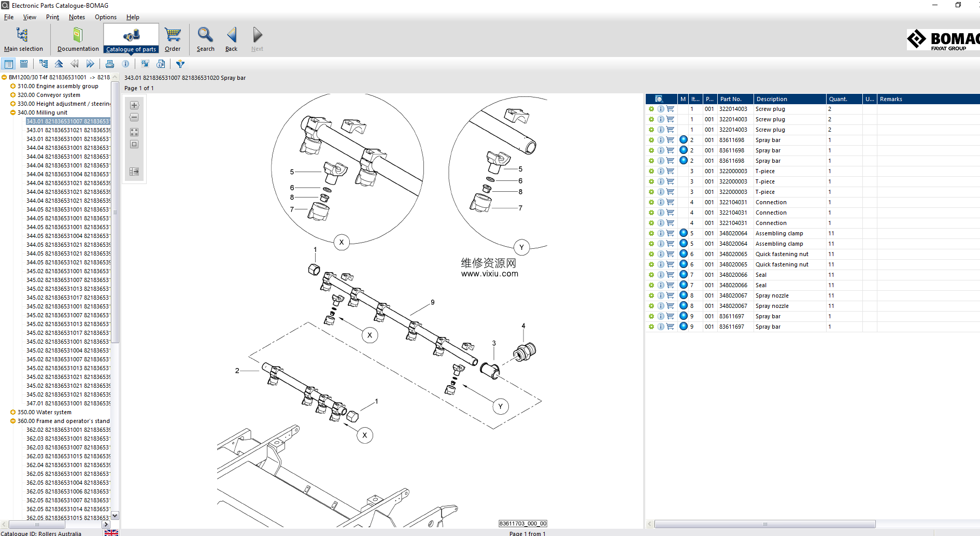Open the Order shopping cart in toolbar
980x536 pixels.
(x=173, y=35)
